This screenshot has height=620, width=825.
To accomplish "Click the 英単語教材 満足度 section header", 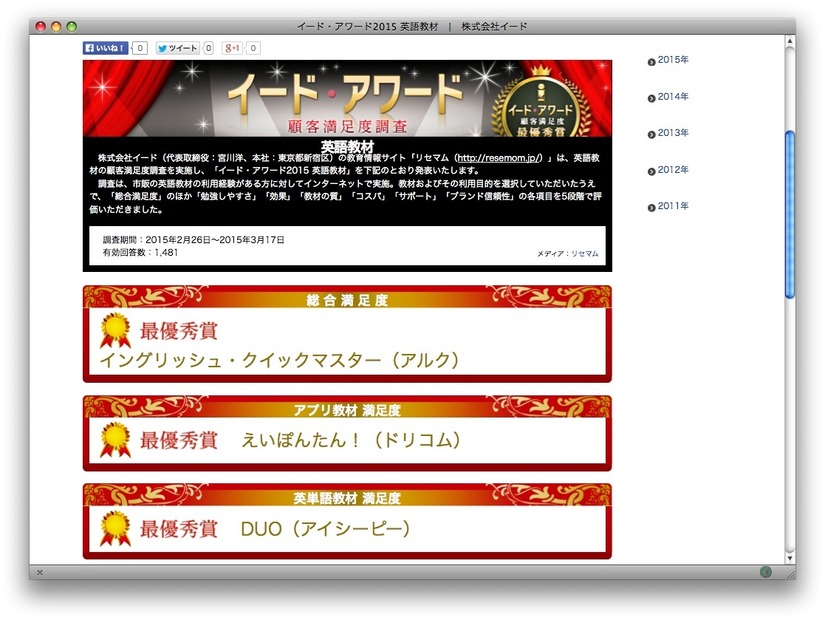I will tap(347, 498).
